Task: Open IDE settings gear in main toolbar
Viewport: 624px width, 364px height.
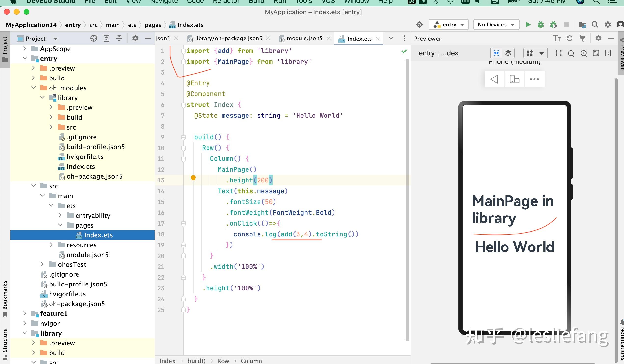Action: click(608, 25)
